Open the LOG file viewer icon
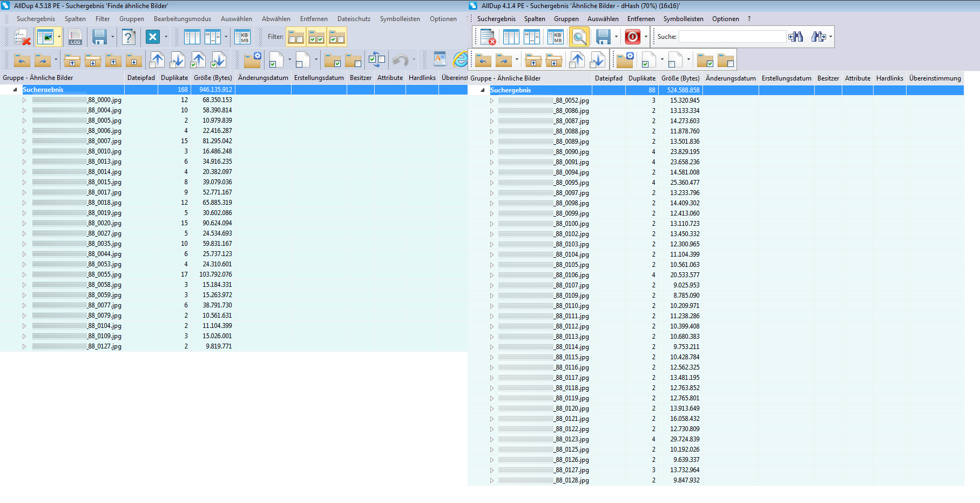 [75, 37]
